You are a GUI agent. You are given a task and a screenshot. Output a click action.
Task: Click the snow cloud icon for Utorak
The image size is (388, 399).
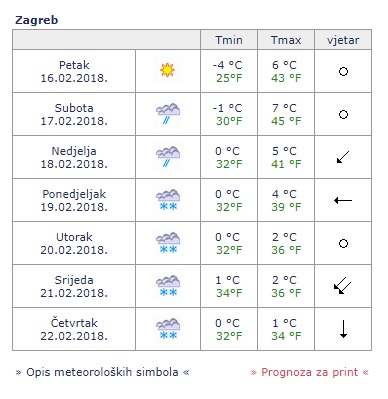(168, 243)
